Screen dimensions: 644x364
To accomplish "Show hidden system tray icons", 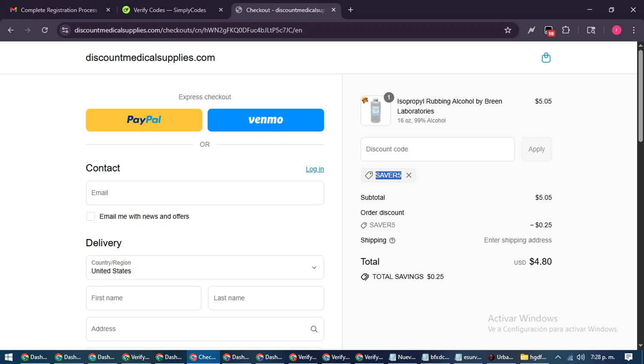I will pos(558,357).
